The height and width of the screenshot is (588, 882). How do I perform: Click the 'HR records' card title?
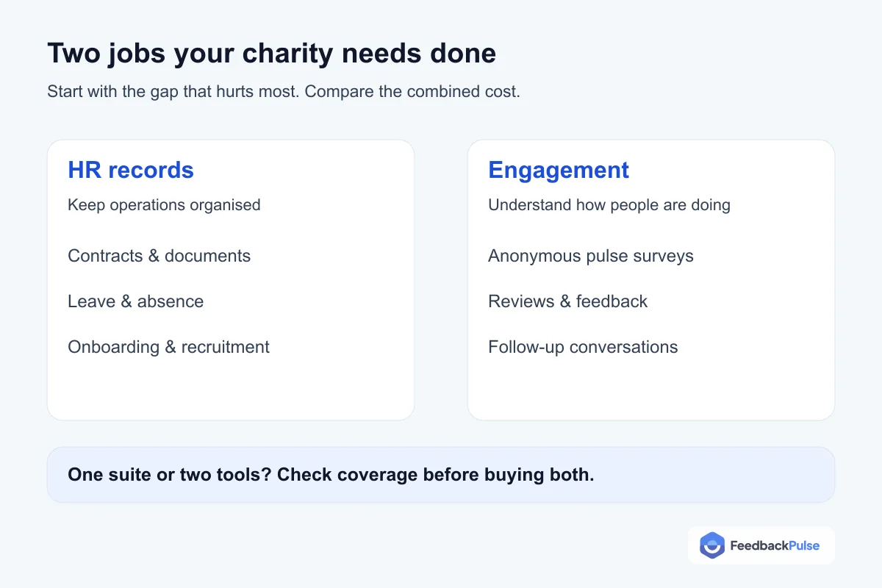131,170
